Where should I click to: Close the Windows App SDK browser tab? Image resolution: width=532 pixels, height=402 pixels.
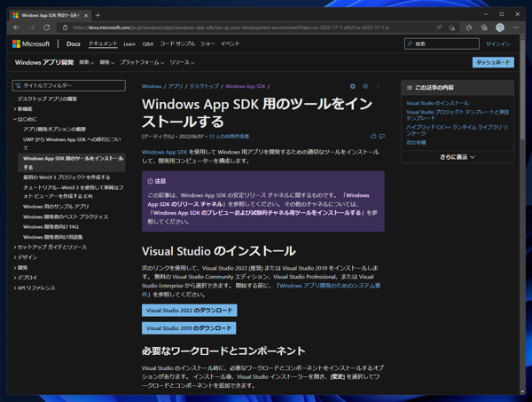click(x=86, y=15)
